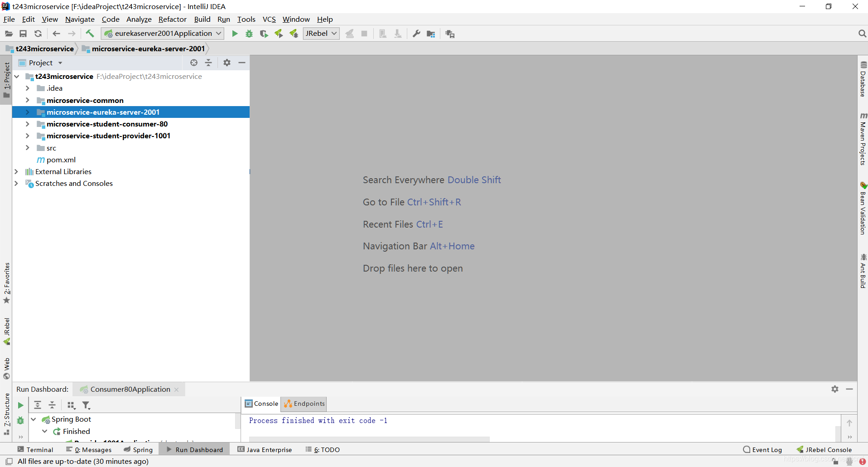Toggle the 1: Project side tab
The width and height of the screenshot is (868, 467).
[6, 80]
